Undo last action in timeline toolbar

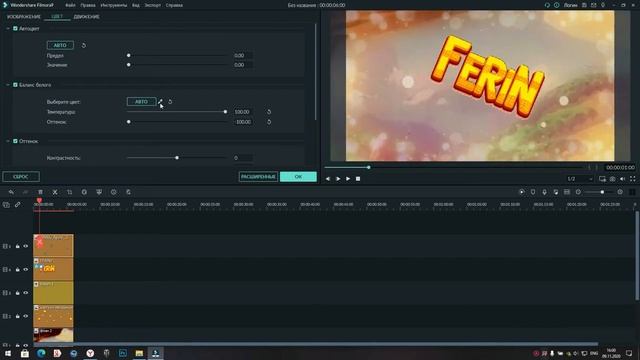coord(11,192)
